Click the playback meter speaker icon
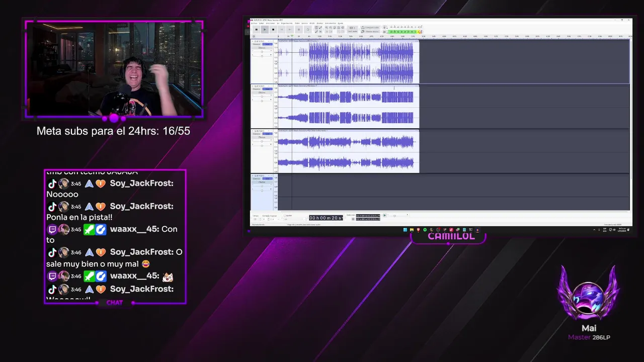Image resolution: width=644 pixels, height=362 pixels. 384,32
